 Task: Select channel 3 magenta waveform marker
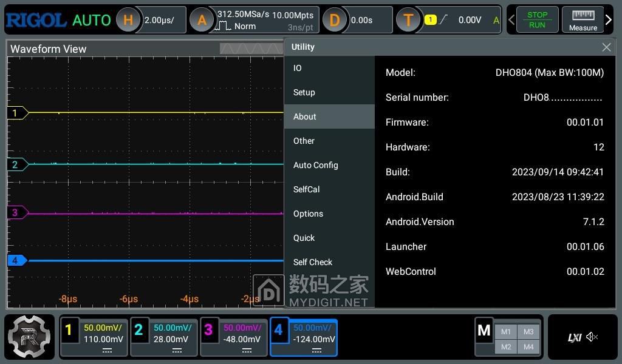click(x=18, y=213)
